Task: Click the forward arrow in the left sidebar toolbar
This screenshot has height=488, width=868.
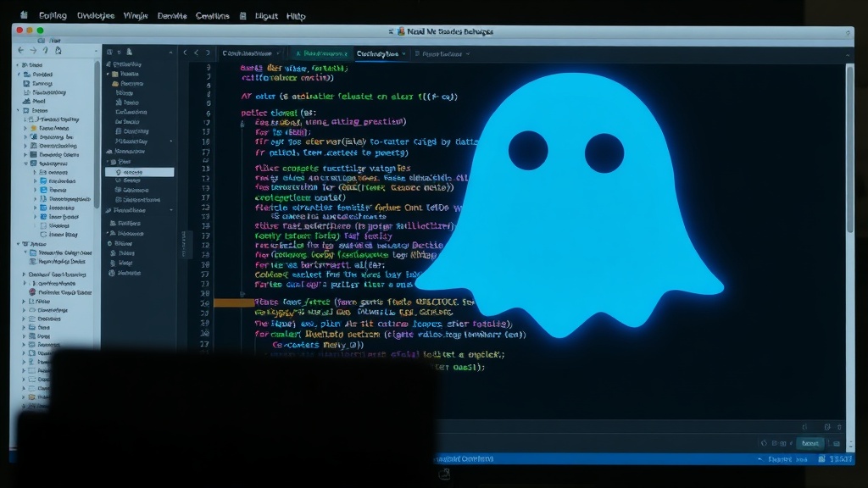Action: click(x=33, y=50)
